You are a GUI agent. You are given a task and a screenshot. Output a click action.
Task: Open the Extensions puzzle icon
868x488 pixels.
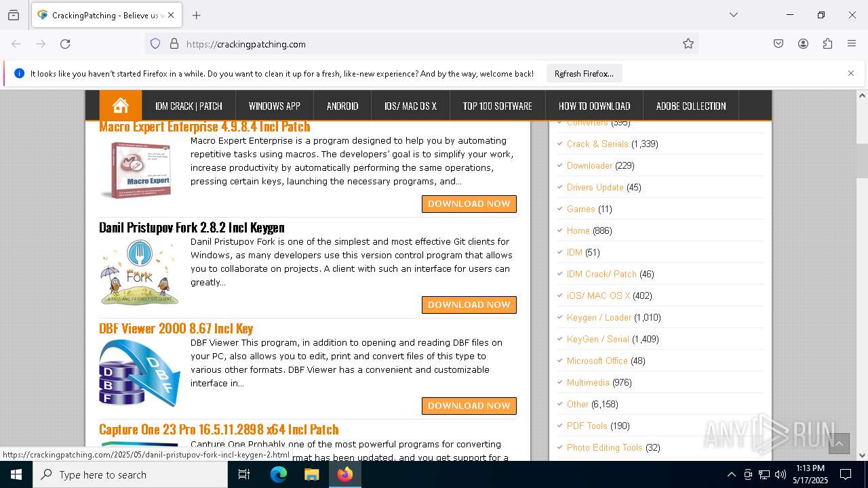827,44
